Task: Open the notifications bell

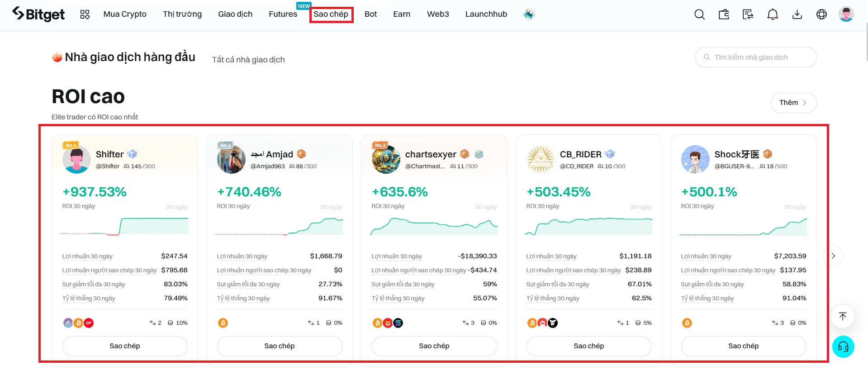Action: (x=773, y=14)
